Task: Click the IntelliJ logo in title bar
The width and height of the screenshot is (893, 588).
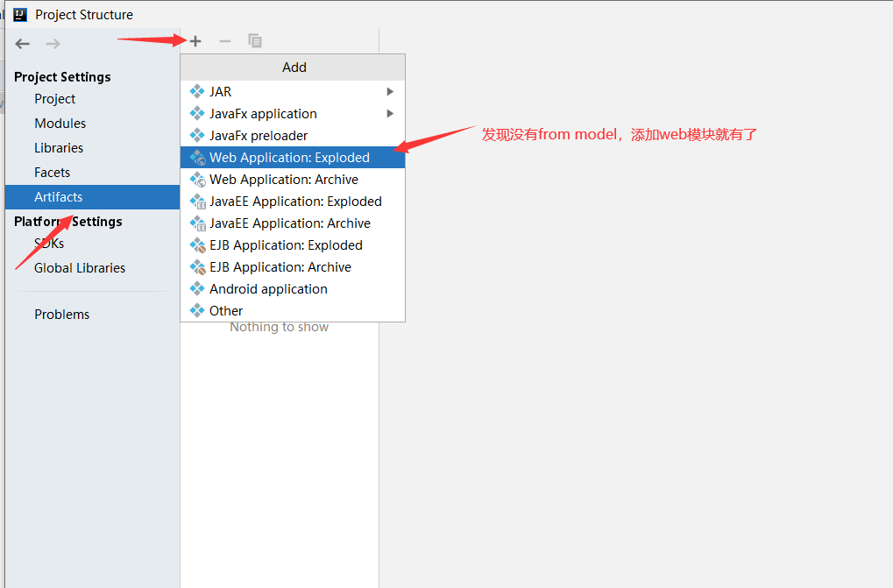Action: (x=20, y=14)
